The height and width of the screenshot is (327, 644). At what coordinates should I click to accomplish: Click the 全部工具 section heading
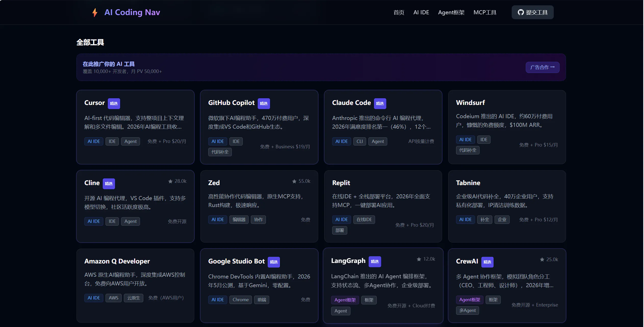[x=90, y=42]
